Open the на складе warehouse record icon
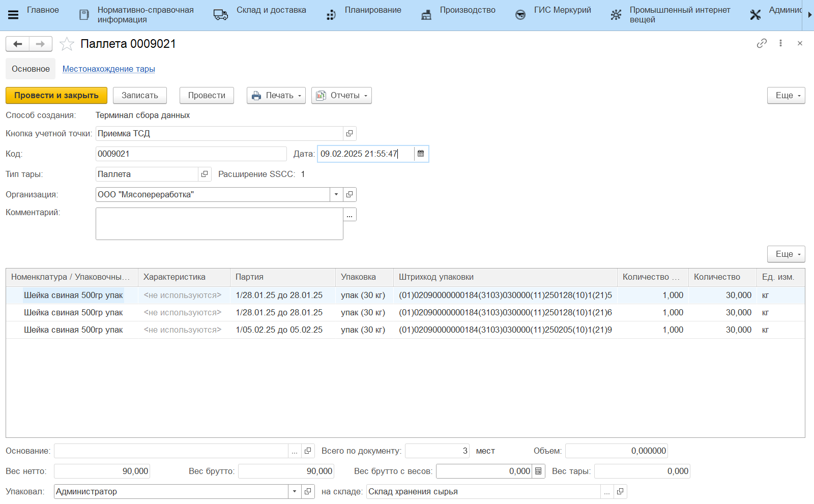Viewport: 814px width, 504px height. coord(620,492)
